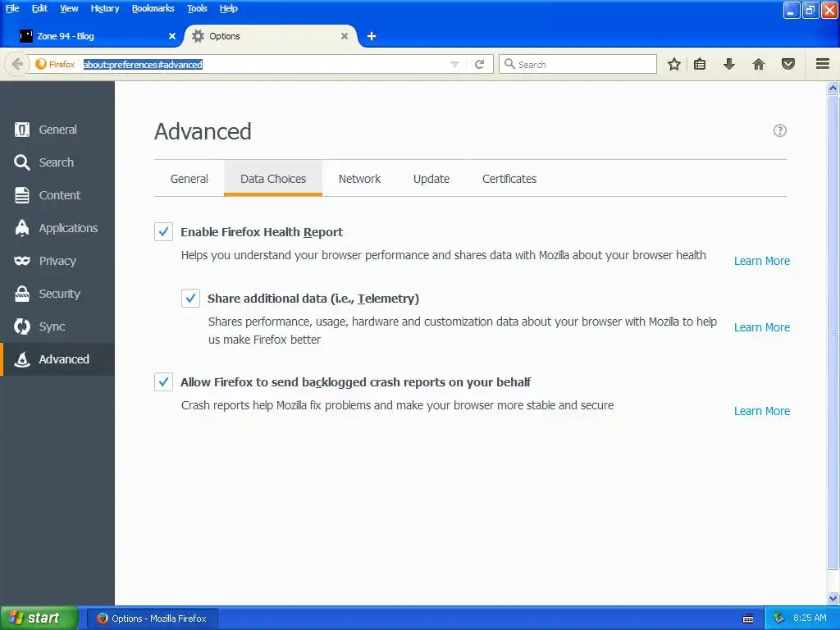Open the Downloads arrow icon

click(728, 64)
